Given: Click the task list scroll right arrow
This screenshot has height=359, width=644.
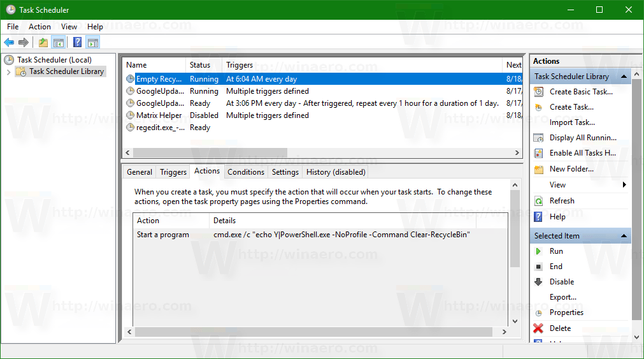Looking at the screenshot, I should click(517, 152).
